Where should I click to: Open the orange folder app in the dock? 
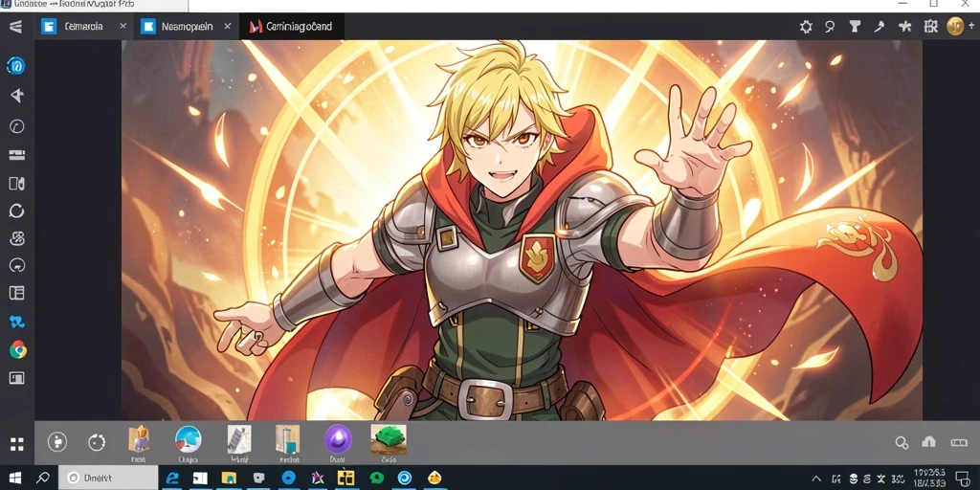(x=139, y=438)
